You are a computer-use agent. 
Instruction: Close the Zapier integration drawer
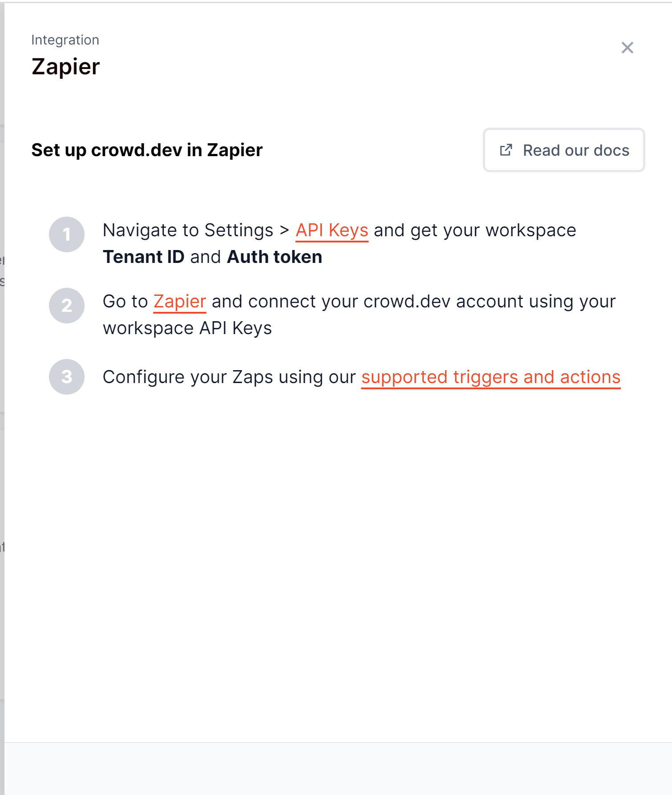pos(627,48)
